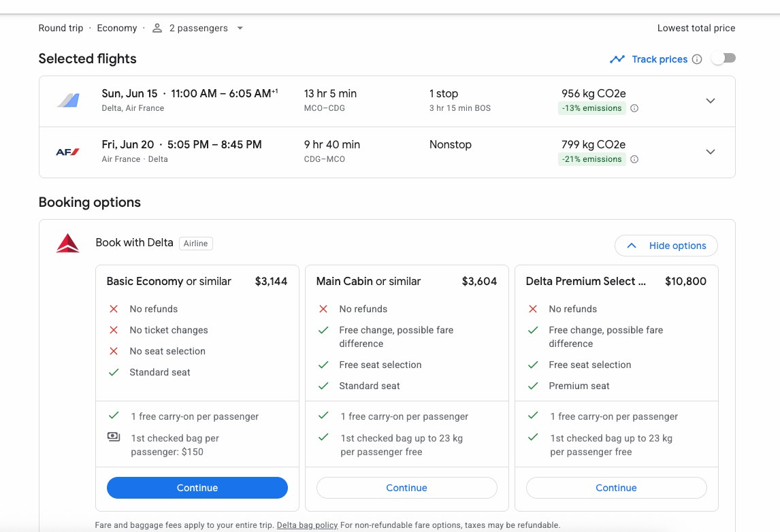Click the $3,604 Main Cabin price
Image resolution: width=780 pixels, height=532 pixels.
pos(480,282)
